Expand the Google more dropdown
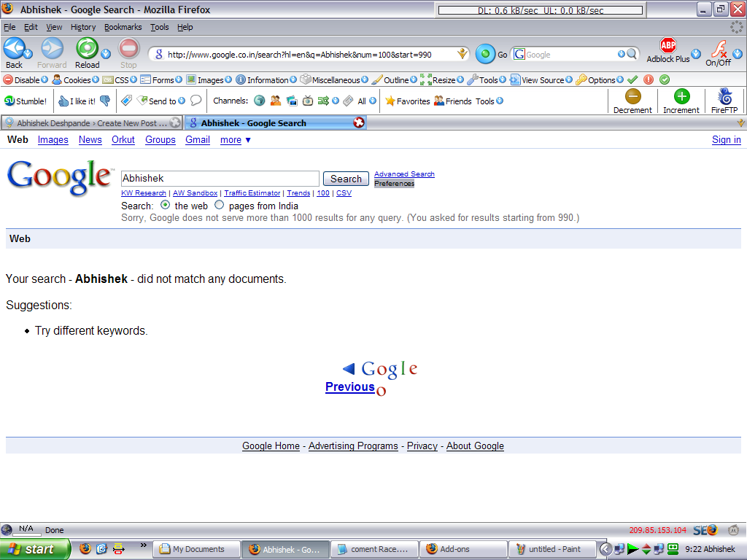This screenshot has height=560, width=747. pyautogui.click(x=236, y=140)
